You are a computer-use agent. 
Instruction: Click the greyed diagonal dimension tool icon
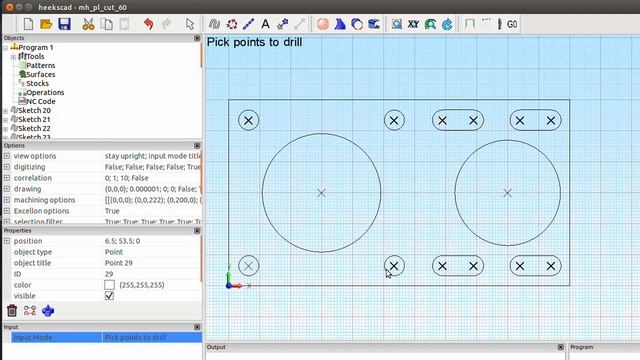[x=300, y=24]
